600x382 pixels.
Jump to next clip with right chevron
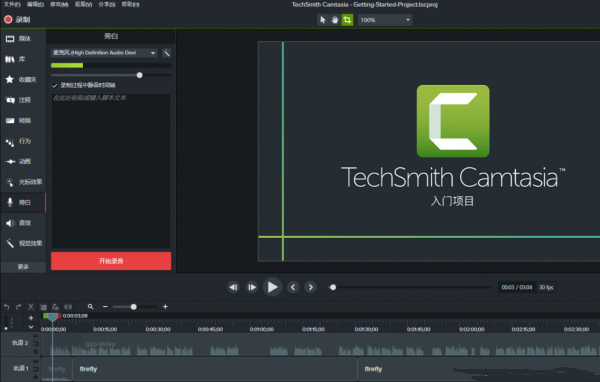311,287
